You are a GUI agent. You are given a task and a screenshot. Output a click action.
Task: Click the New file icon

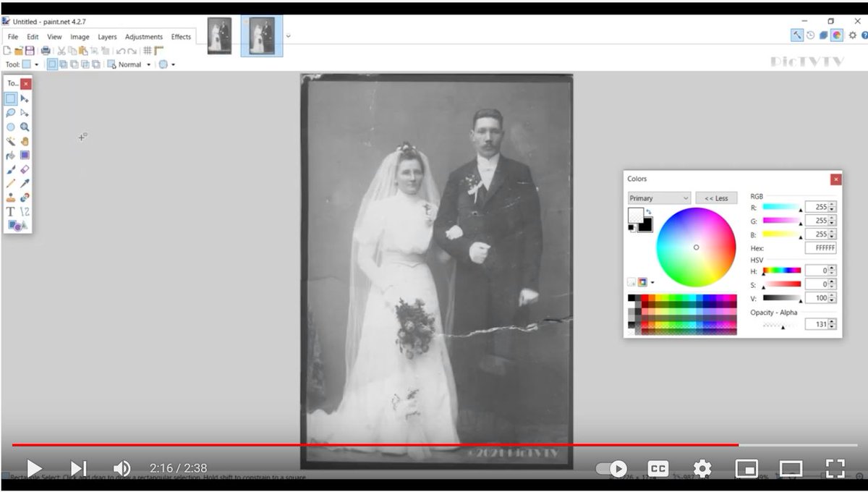(x=8, y=51)
